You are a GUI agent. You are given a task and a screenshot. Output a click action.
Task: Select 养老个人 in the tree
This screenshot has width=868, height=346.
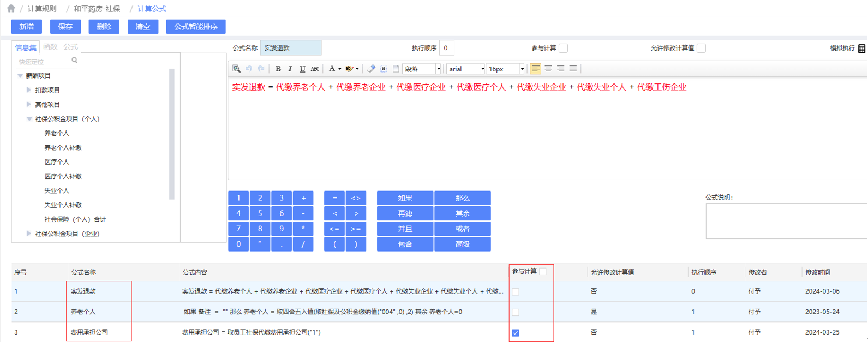click(x=57, y=133)
